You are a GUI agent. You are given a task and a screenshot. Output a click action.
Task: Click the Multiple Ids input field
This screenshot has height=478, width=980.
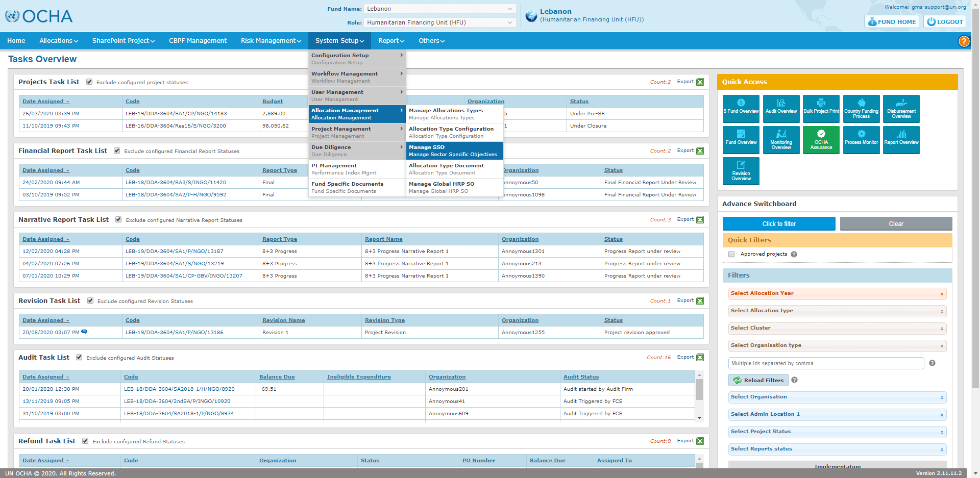tap(826, 363)
